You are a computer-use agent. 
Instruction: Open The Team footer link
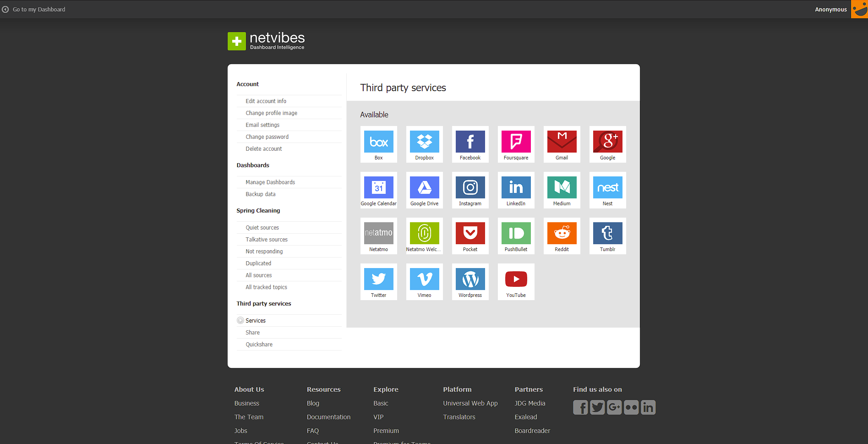tap(249, 417)
